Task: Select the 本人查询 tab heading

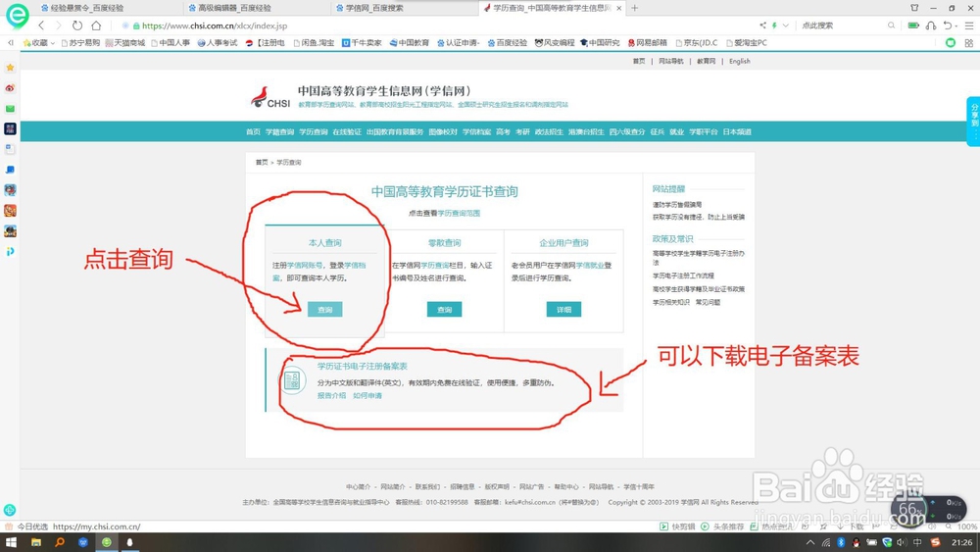Action: pos(325,242)
